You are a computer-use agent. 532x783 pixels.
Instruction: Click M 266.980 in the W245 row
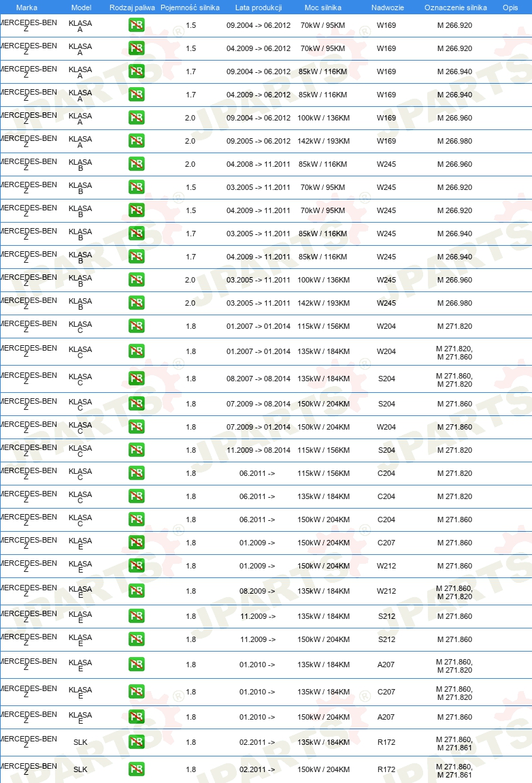454,303
